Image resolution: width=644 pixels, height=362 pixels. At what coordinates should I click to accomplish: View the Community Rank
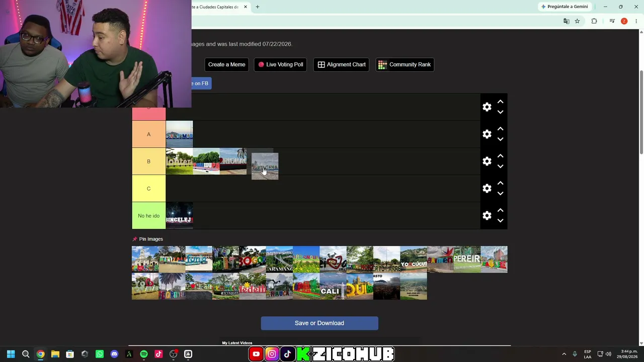(x=405, y=64)
